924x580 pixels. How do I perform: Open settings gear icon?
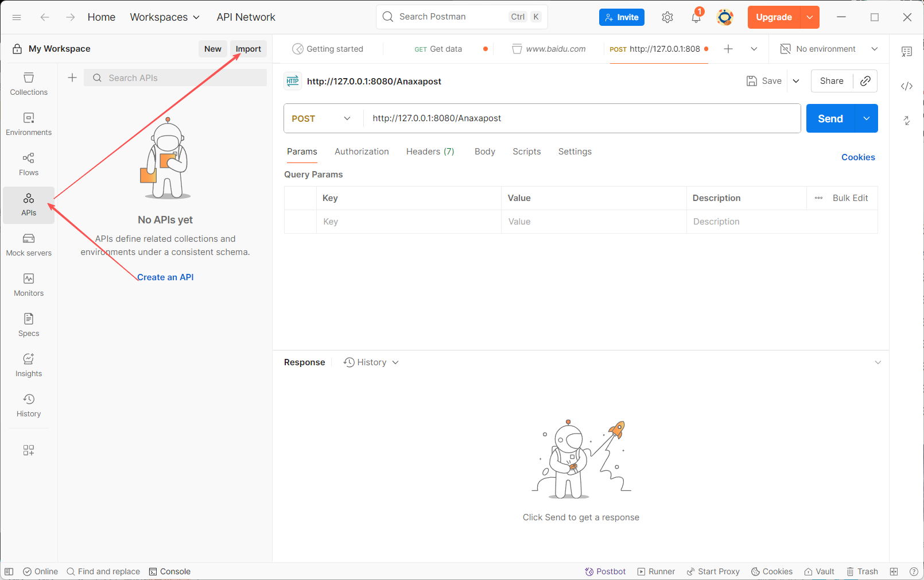click(667, 17)
